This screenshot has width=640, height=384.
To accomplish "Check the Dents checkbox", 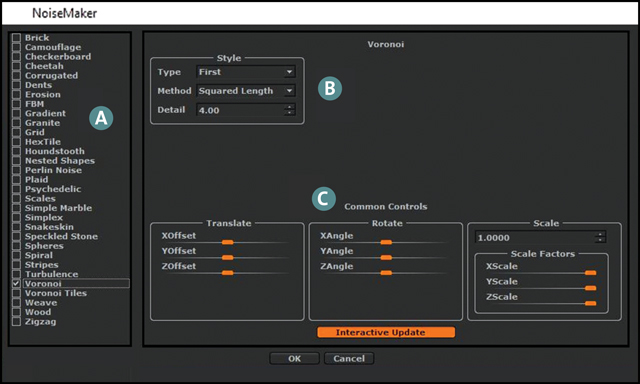I will pos(16,85).
